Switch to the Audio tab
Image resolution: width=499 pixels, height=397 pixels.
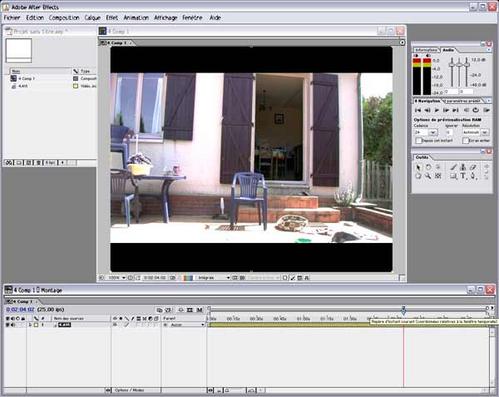coord(448,50)
